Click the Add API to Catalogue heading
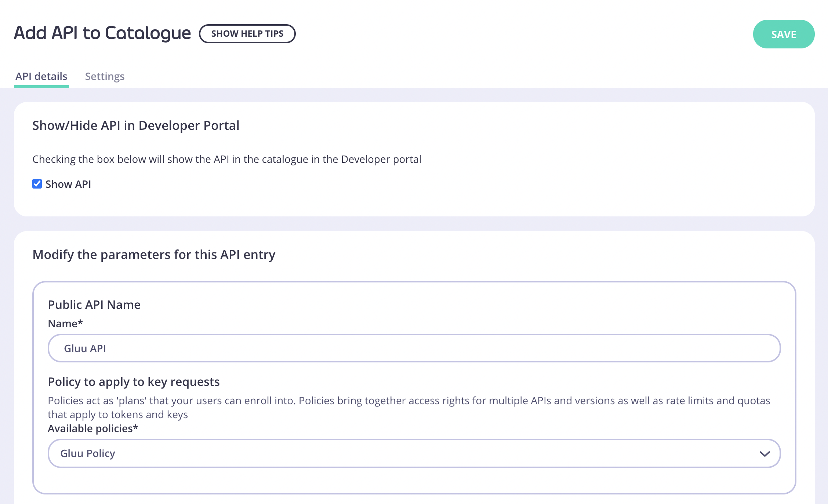Viewport: 828px width, 504px height. (x=102, y=33)
